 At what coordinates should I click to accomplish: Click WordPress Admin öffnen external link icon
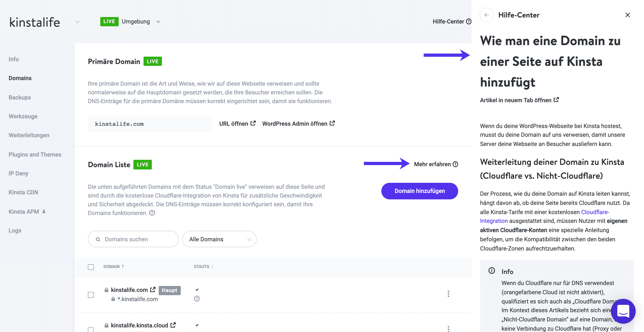pyautogui.click(x=332, y=123)
